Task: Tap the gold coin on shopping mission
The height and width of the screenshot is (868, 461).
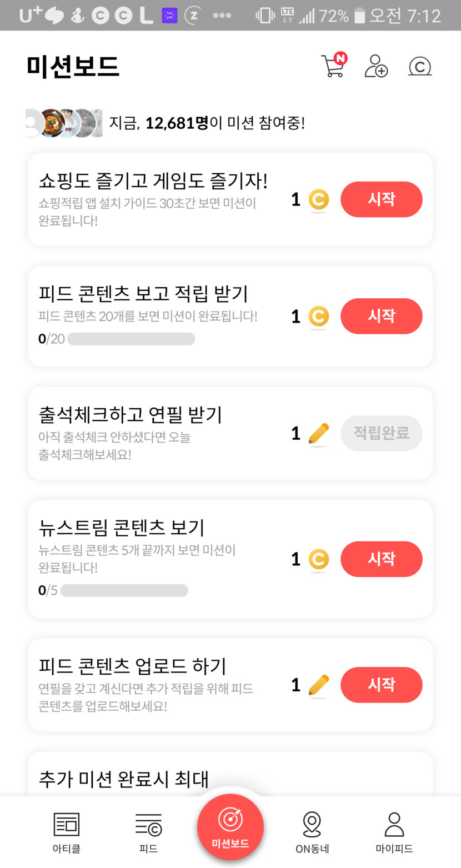Action: point(318,200)
